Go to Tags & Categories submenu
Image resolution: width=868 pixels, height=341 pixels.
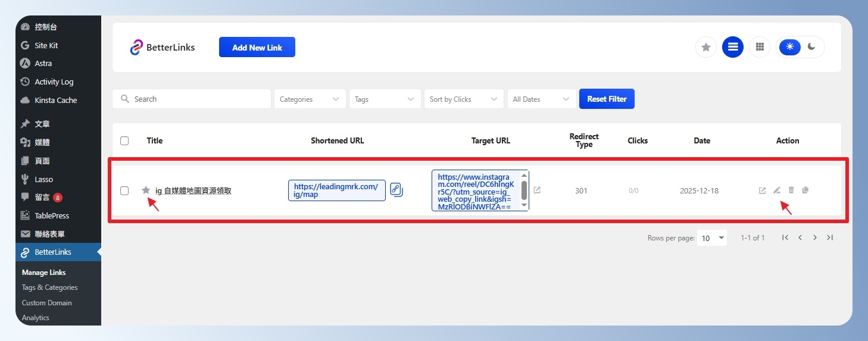pos(49,287)
